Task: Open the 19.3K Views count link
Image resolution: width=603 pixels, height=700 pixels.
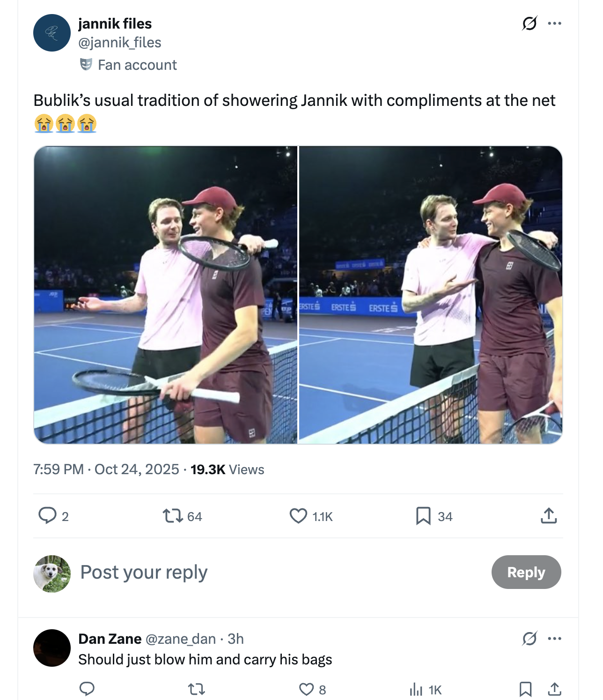Action: pos(227,469)
